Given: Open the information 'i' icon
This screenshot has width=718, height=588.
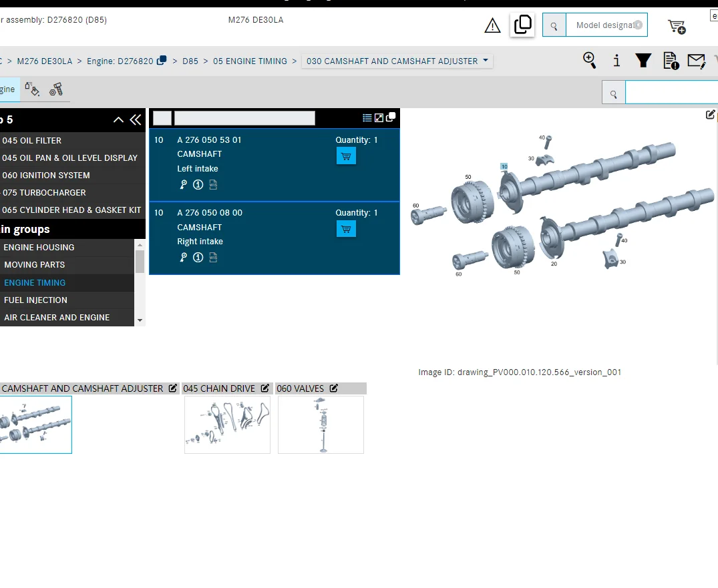Looking at the screenshot, I should [x=616, y=60].
